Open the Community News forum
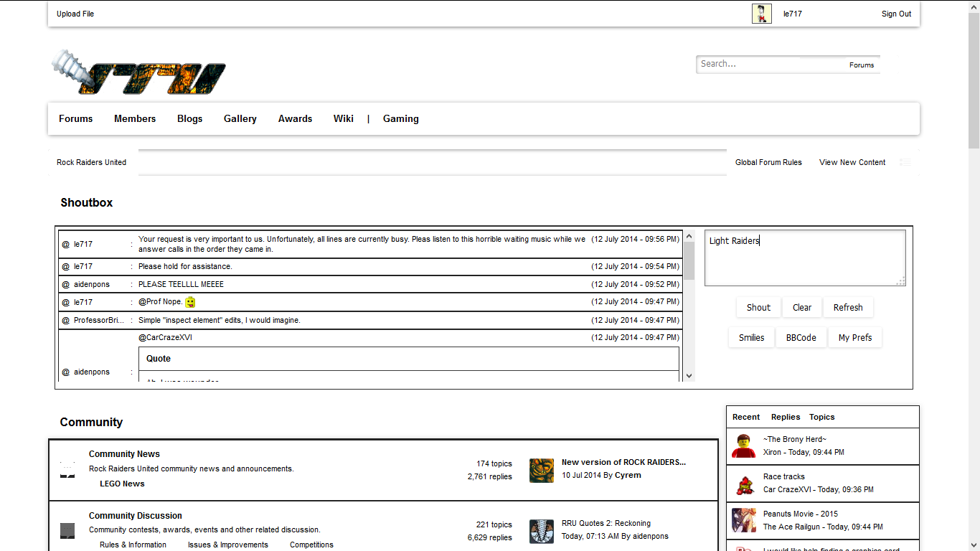The image size is (980, 551). 124,454
